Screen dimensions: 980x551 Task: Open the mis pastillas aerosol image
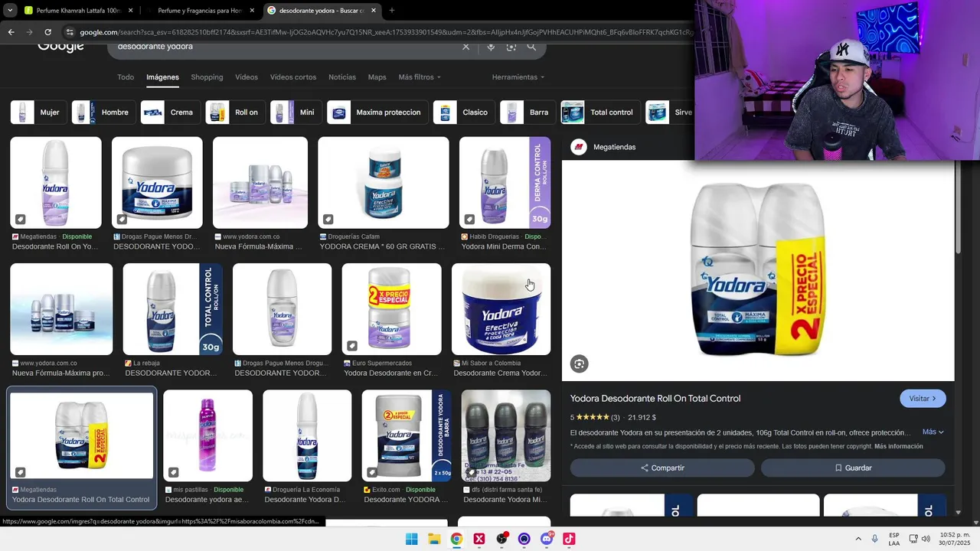point(207,435)
